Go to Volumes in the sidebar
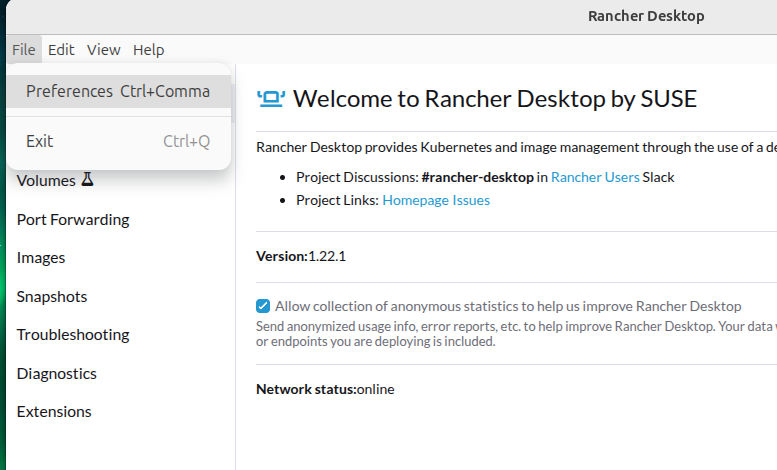The image size is (777, 470). tap(46, 180)
